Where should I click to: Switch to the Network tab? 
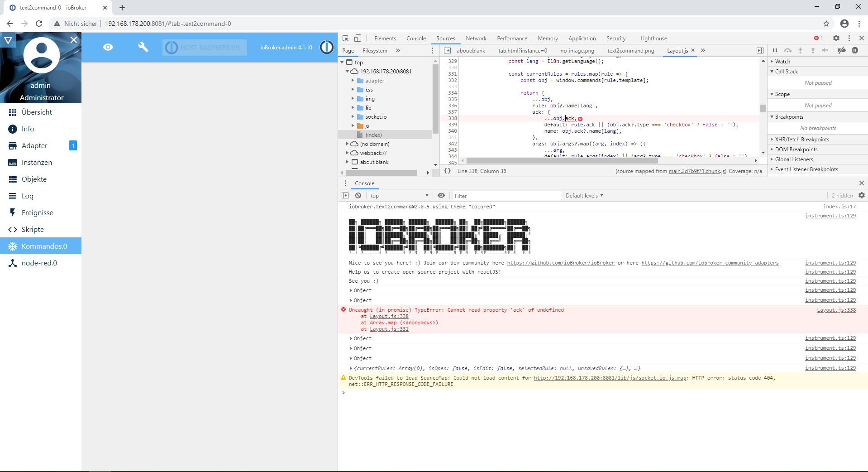coord(476,38)
